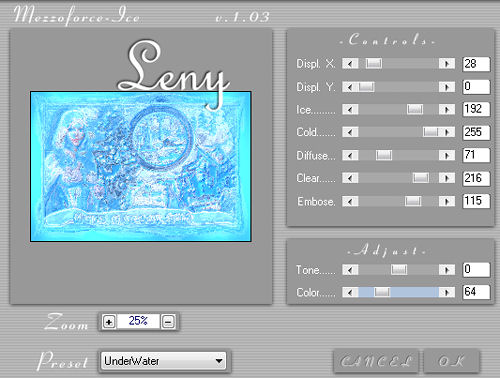Click the CANCEL button
The width and height of the screenshot is (500, 378).
click(376, 361)
